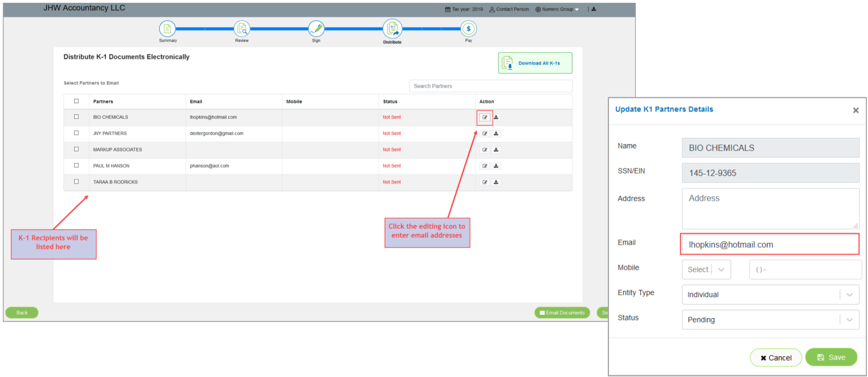Image resolution: width=868 pixels, height=377 pixels.
Task: Open Contact Person in the header
Action: coord(509,10)
